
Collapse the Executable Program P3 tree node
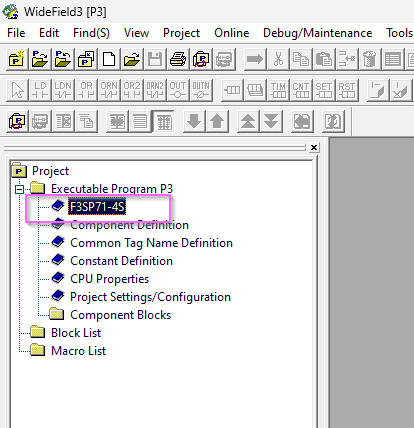tap(20, 189)
